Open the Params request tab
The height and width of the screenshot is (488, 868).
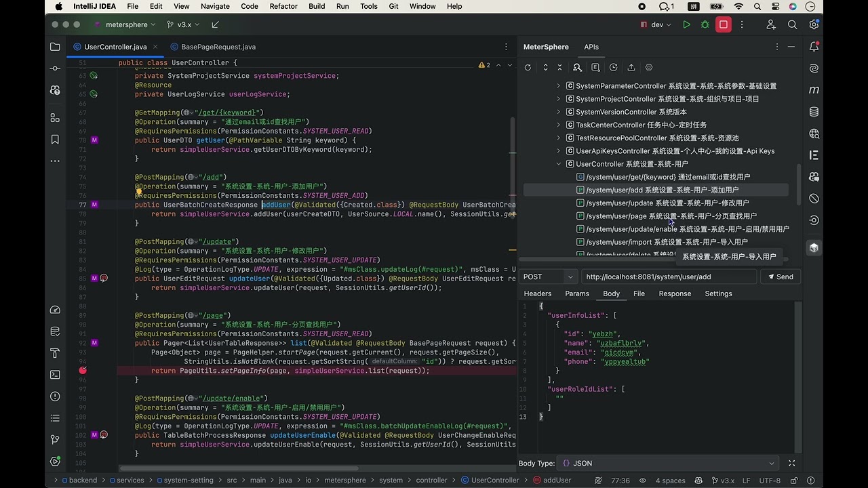click(x=577, y=293)
